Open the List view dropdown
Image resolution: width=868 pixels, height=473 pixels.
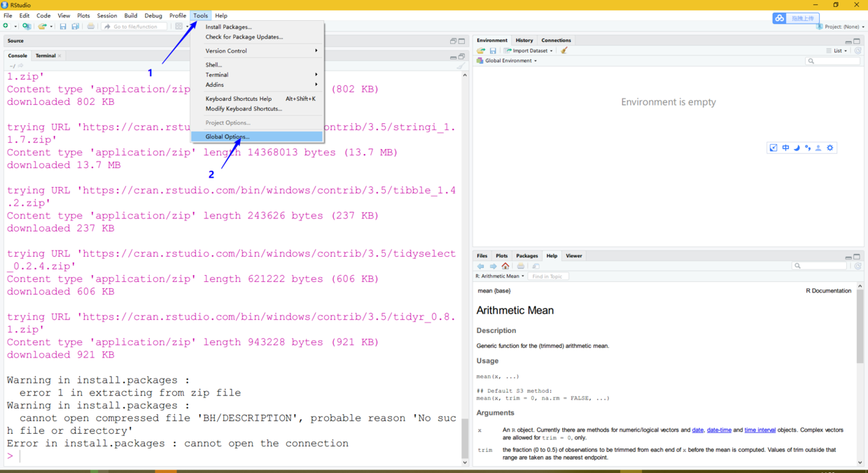[836, 50]
